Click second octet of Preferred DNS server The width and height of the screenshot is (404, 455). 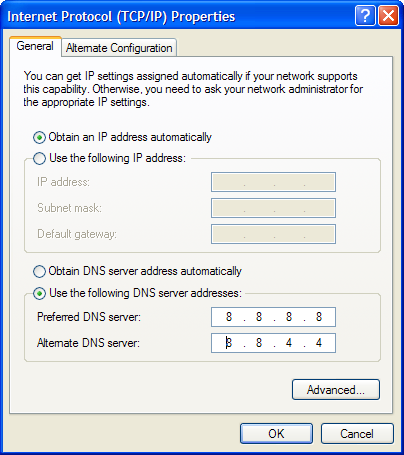point(259,317)
